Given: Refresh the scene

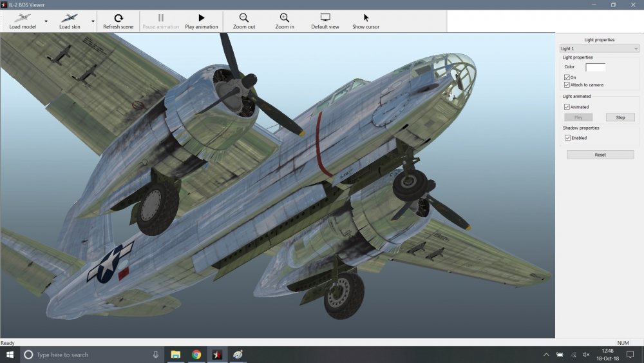Looking at the screenshot, I should tap(118, 21).
